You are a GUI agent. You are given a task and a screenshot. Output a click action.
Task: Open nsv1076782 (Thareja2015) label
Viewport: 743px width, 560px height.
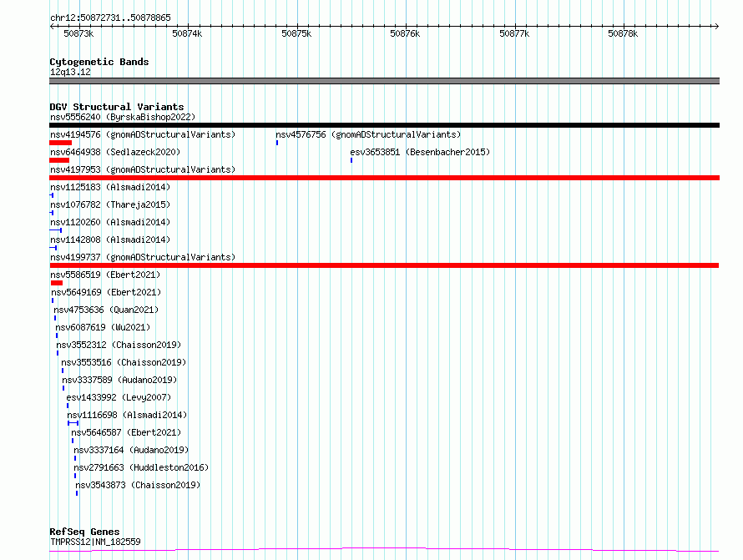coord(110,204)
